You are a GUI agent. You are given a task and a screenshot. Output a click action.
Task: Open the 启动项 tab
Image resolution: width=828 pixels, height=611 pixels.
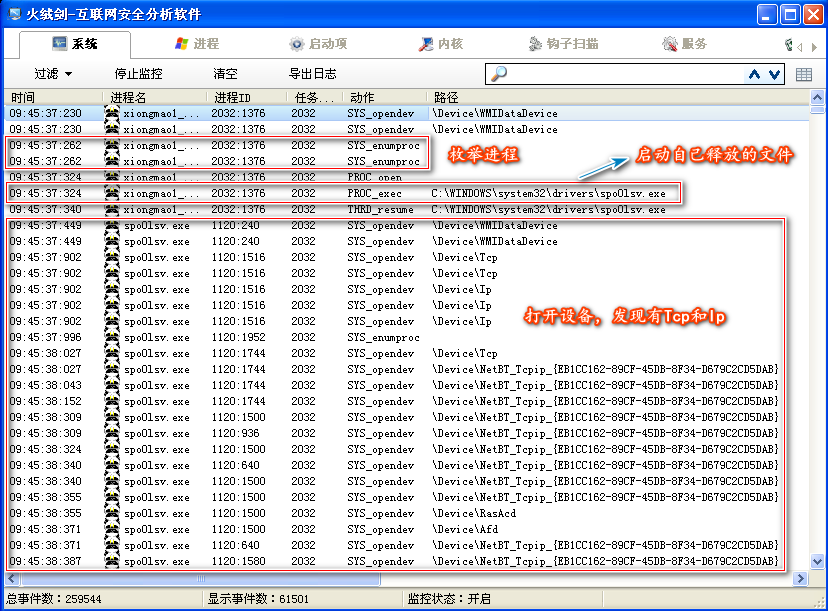(318, 44)
